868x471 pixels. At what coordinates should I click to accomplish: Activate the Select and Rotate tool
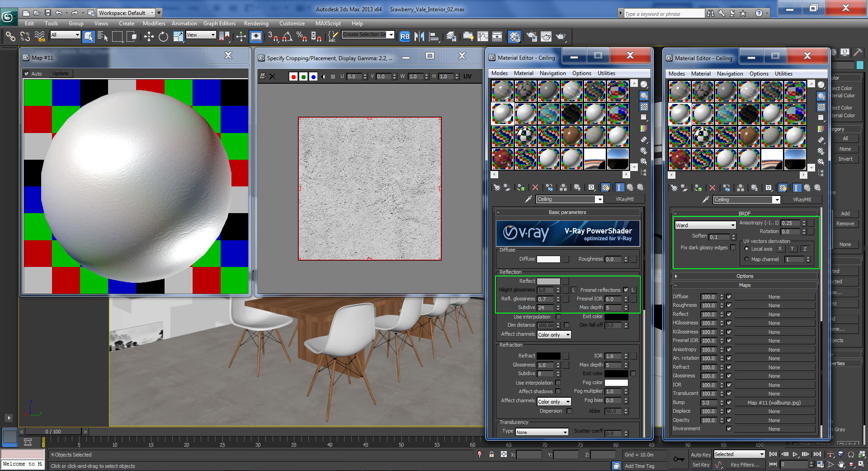(163, 37)
